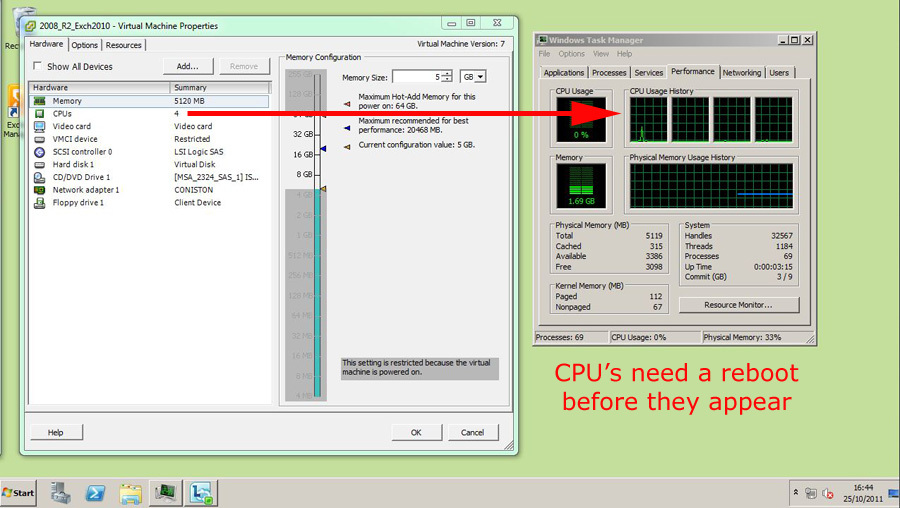Click the Virtual Machine Properties title icon
The width and height of the screenshot is (900, 508).
click(x=30, y=26)
